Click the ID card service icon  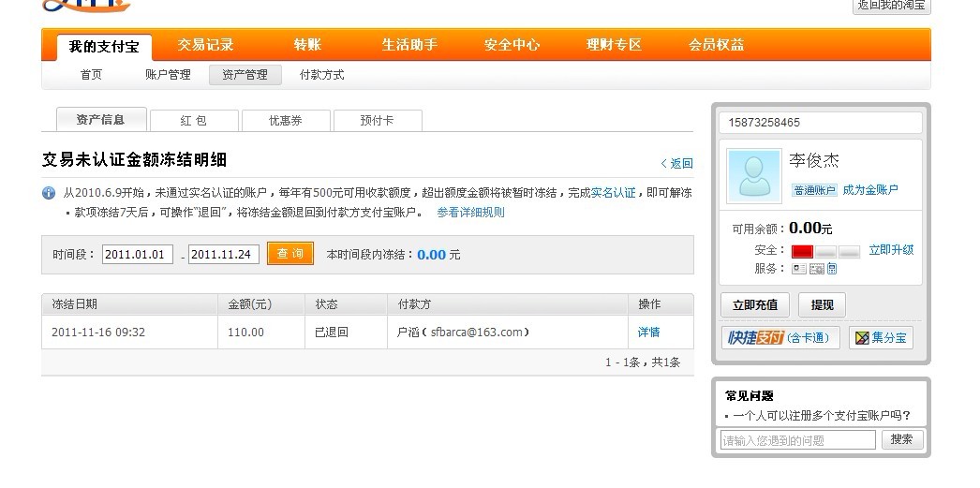(x=799, y=269)
